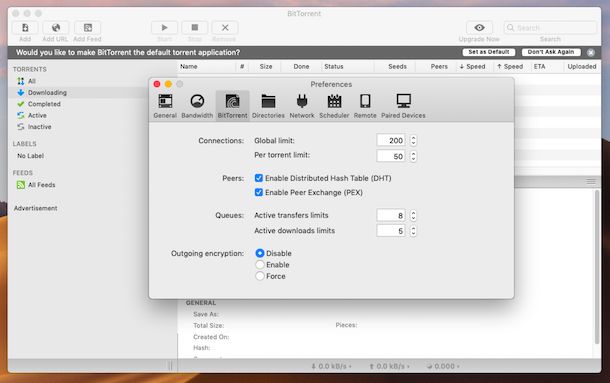610x383 pixels.
Task: Select the BitTorrent preferences pane
Action: point(232,106)
